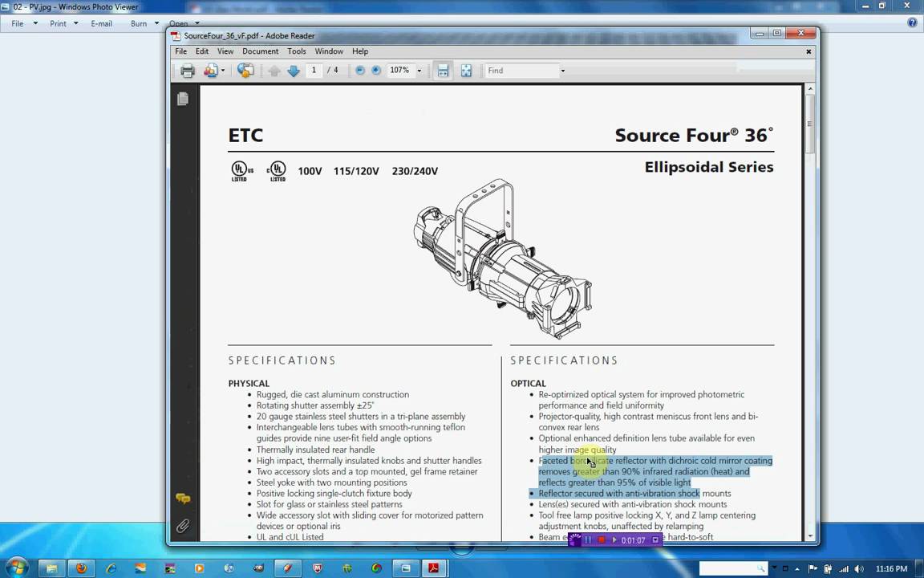Image resolution: width=924 pixels, height=578 pixels.
Task: Open the Pages panel in sidebar
Action: point(183,99)
